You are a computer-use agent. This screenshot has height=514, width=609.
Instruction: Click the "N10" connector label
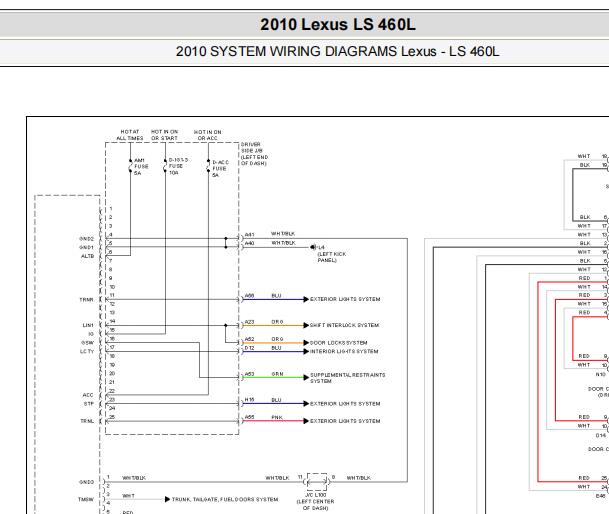click(600, 375)
